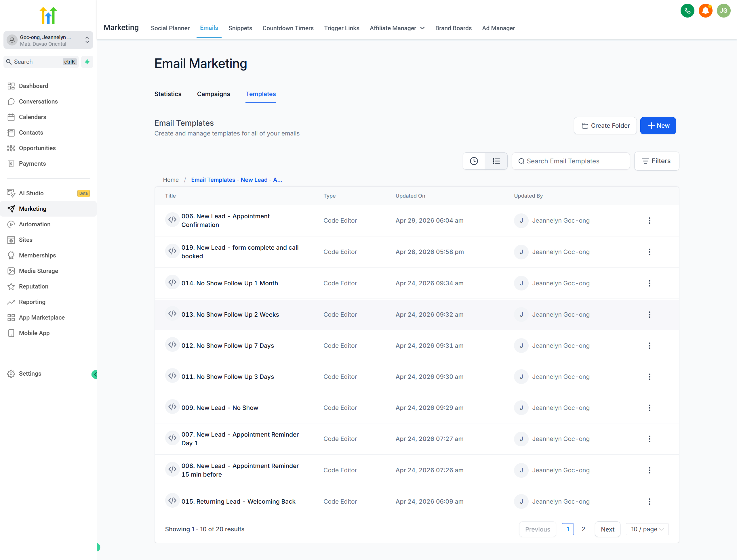Click the code icon for 006. New Lead template
Image resolution: width=737 pixels, height=560 pixels.
172,220
